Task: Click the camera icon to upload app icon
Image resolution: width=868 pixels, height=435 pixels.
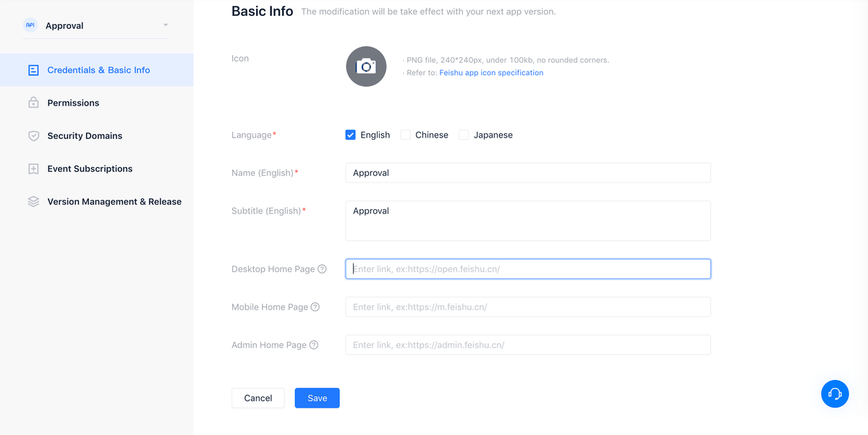Action: [366, 67]
